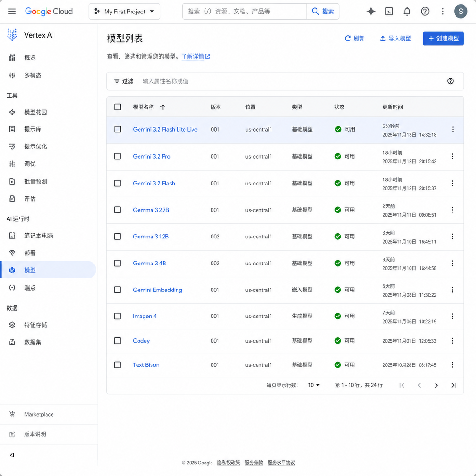Open the help question mark menu
476x476 pixels.
(x=425, y=12)
